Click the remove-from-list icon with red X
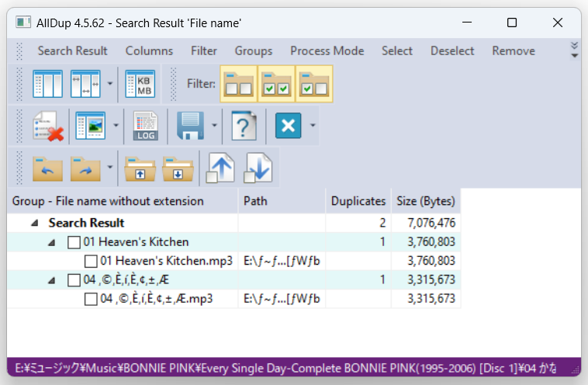588x385 pixels. [47, 126]
